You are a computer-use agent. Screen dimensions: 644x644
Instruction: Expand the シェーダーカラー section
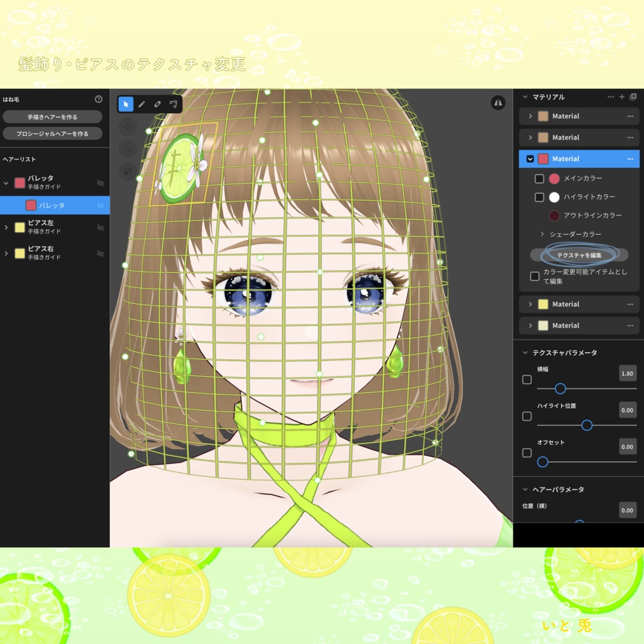click(542, 234)
